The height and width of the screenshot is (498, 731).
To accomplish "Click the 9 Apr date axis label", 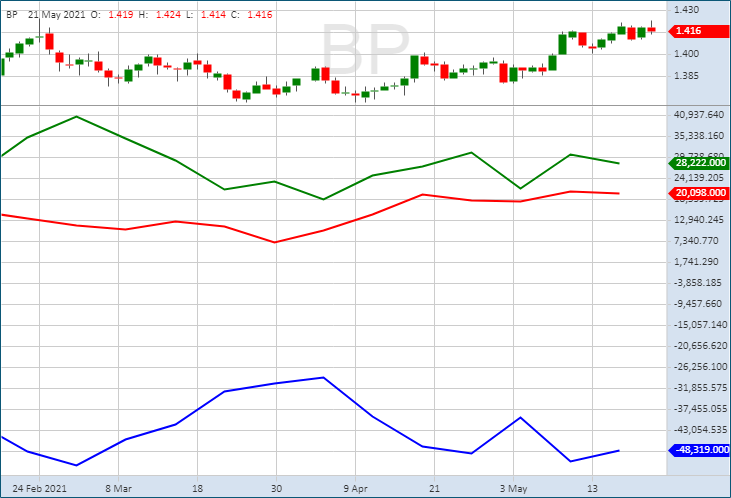I will 355,488.
